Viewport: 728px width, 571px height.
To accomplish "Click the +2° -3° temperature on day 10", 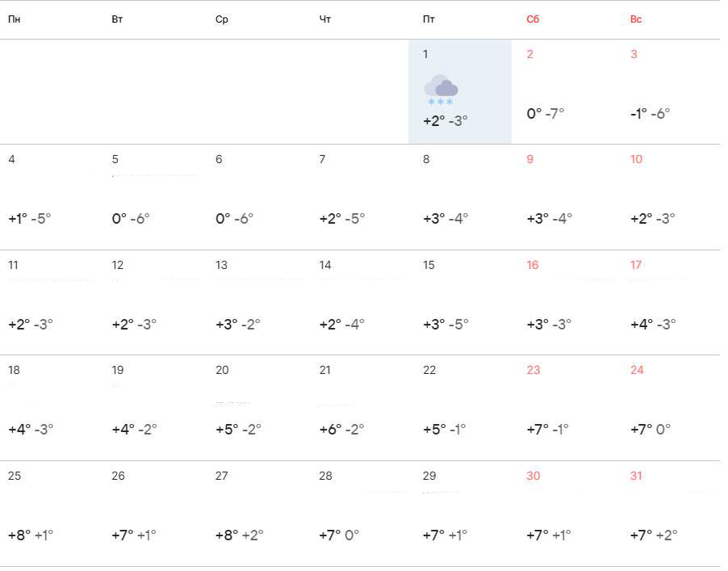I will coord(652,218).
